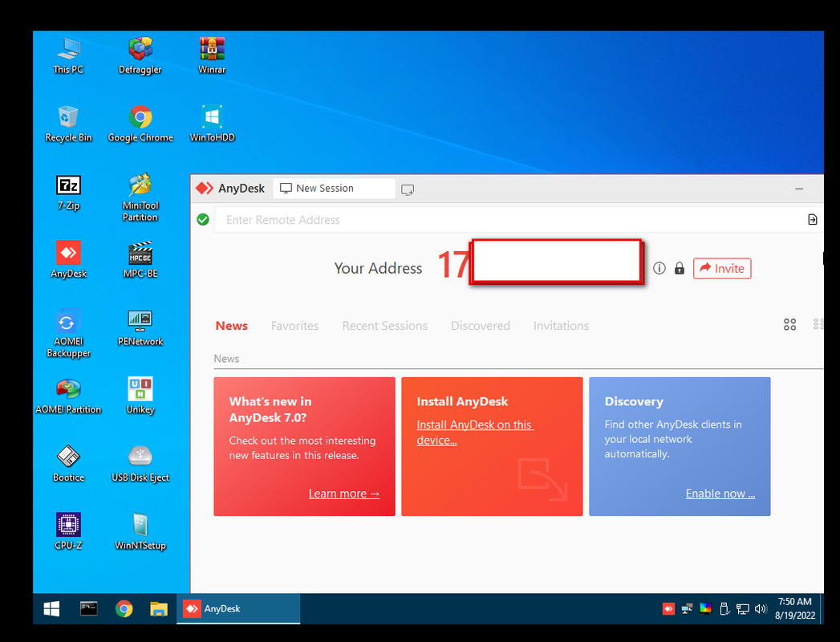Open File Explorer from the taskbar
840x642 pixels.
tap(159, 609)
